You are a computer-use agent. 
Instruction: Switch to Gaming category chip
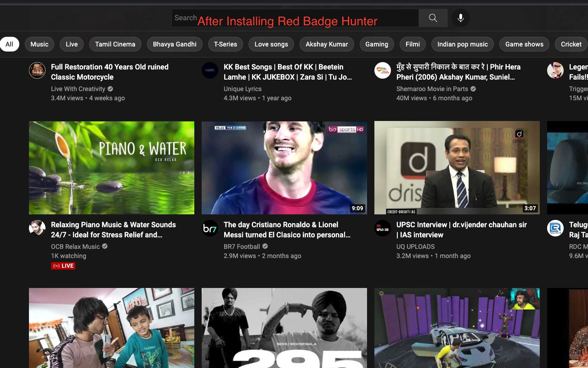[x=377, y=44]
